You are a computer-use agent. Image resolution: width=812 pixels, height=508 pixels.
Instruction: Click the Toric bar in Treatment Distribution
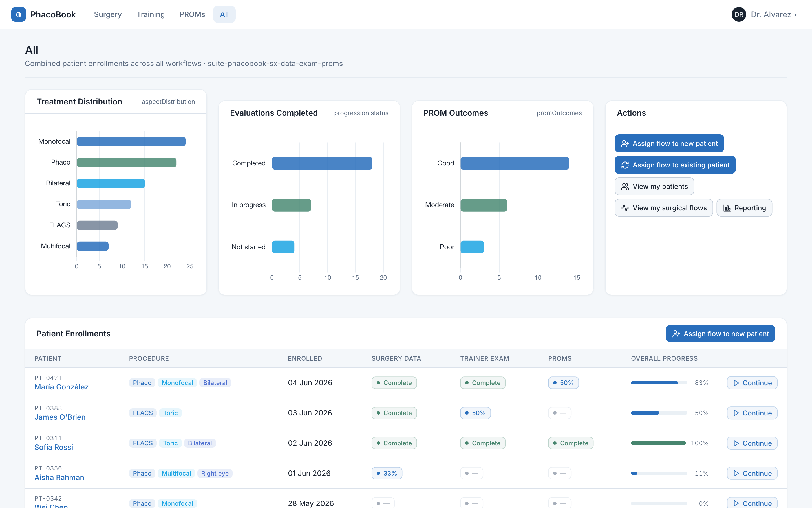pyautogui.click(x=104, y=204)
